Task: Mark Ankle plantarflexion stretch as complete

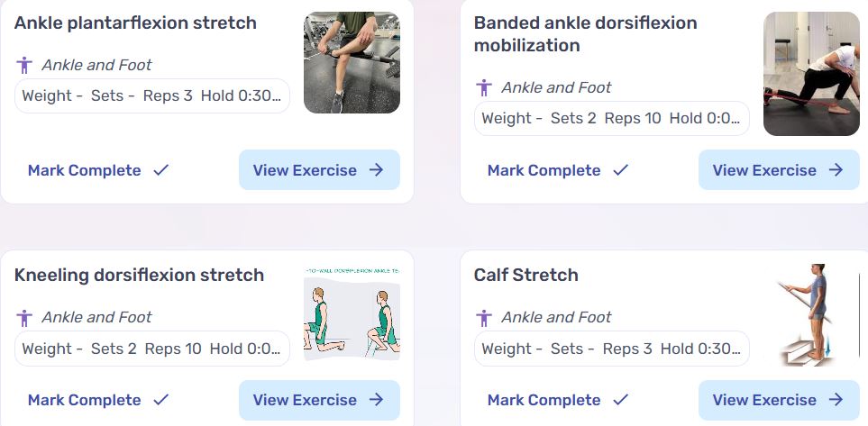Action: (x=98, y=170)
